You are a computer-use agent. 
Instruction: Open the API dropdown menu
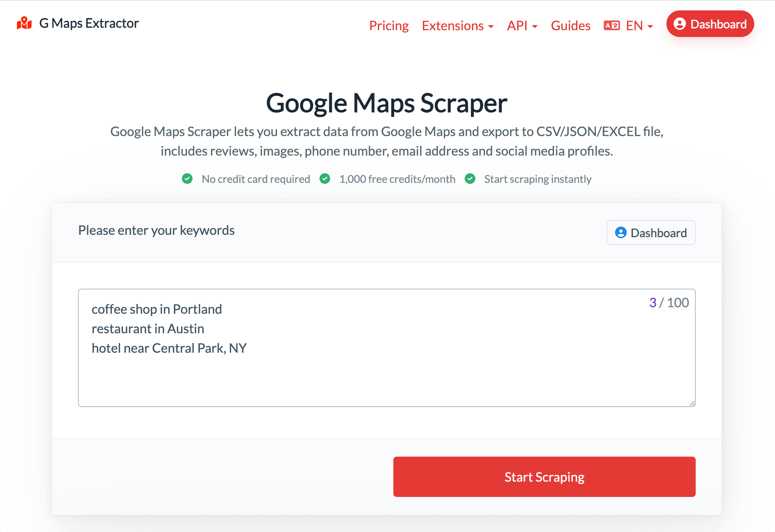click(x=522, y=25)
